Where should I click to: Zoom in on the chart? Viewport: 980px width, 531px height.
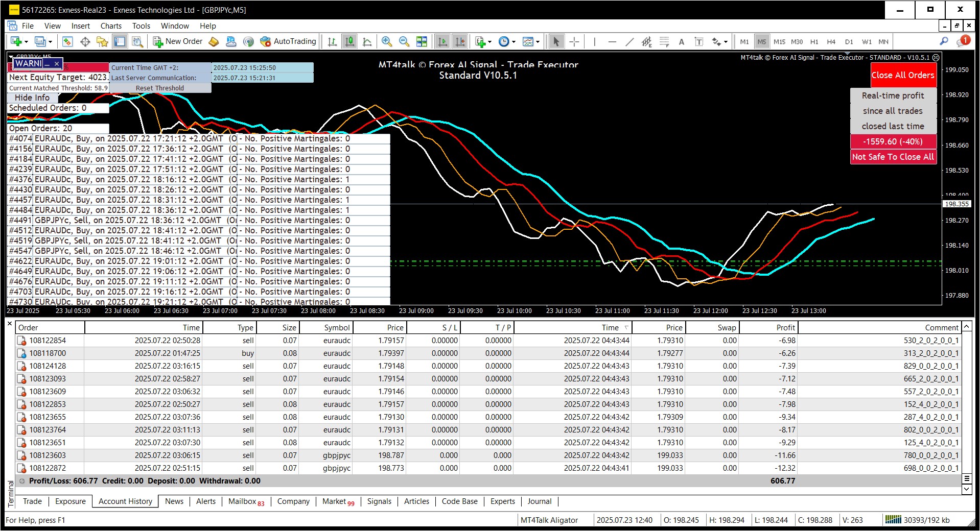pos(387,42)
